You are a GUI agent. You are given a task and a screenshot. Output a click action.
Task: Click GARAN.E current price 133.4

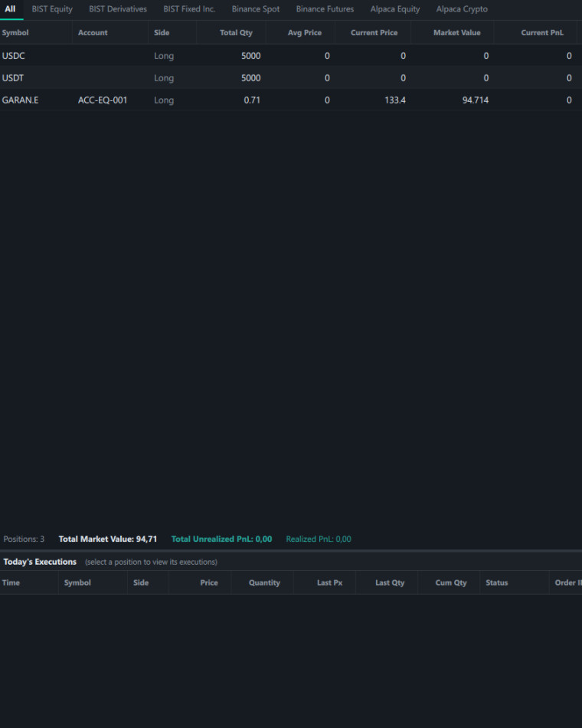click(x=395, y=100)
